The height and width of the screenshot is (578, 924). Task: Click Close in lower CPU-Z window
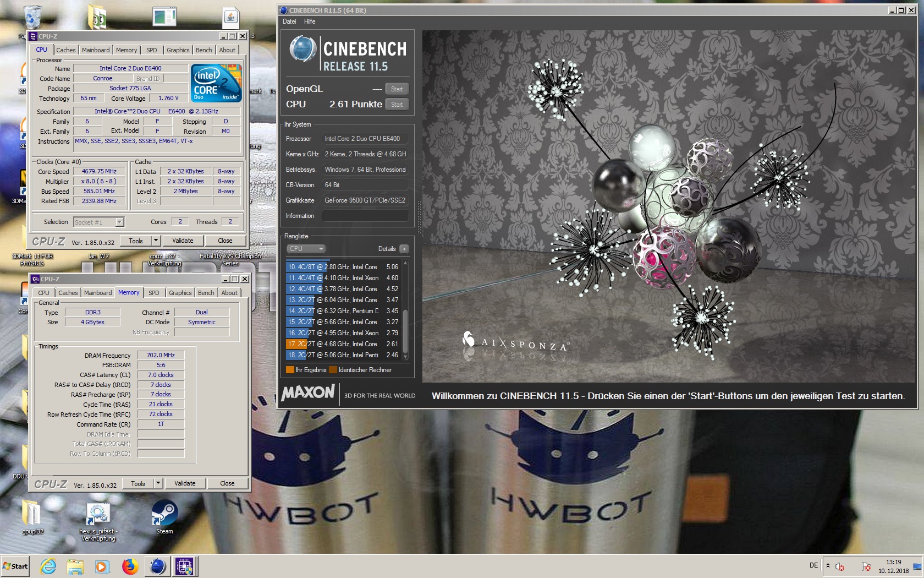coord(227,483)
